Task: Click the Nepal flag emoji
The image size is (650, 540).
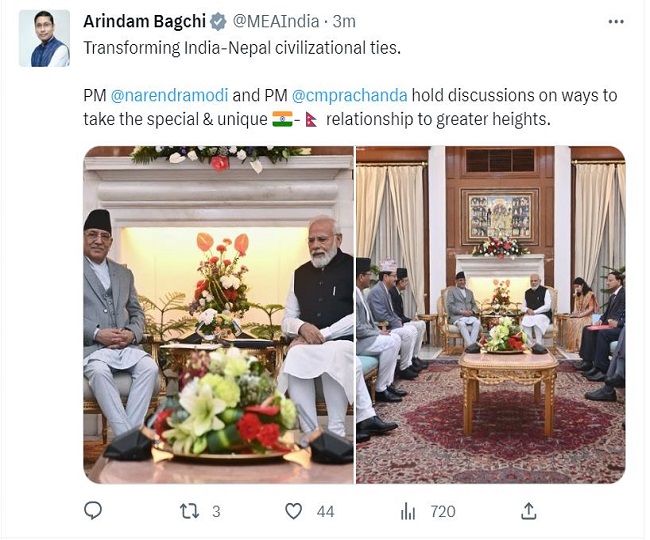Action: pyautogui.click(x=311, y=120)
